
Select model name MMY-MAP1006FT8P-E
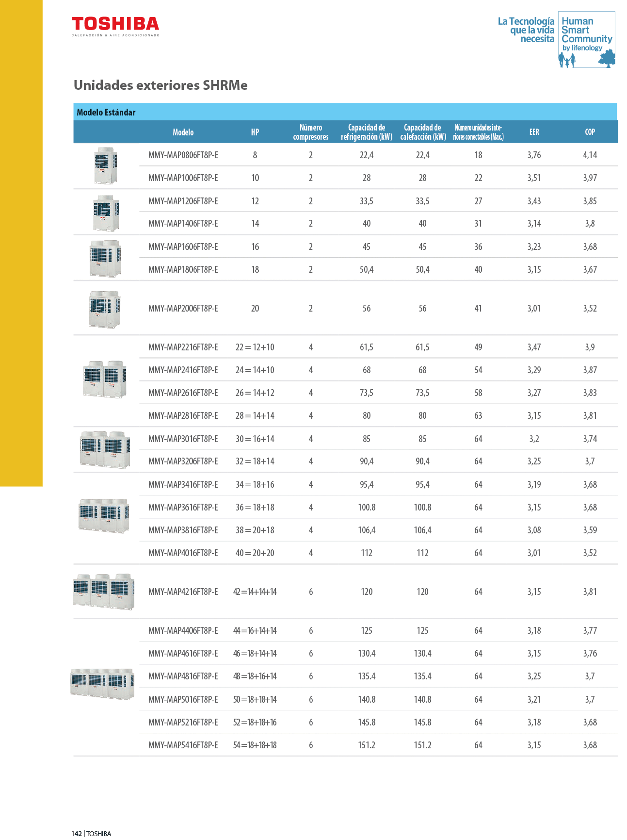[183, 178]
